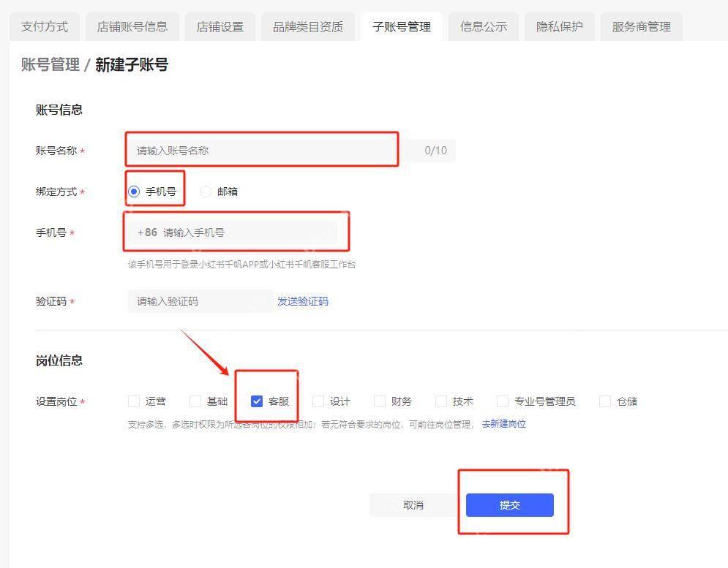Select the 技术 position checkbox
Screen dimensions: 728x568
pos(441,401)
